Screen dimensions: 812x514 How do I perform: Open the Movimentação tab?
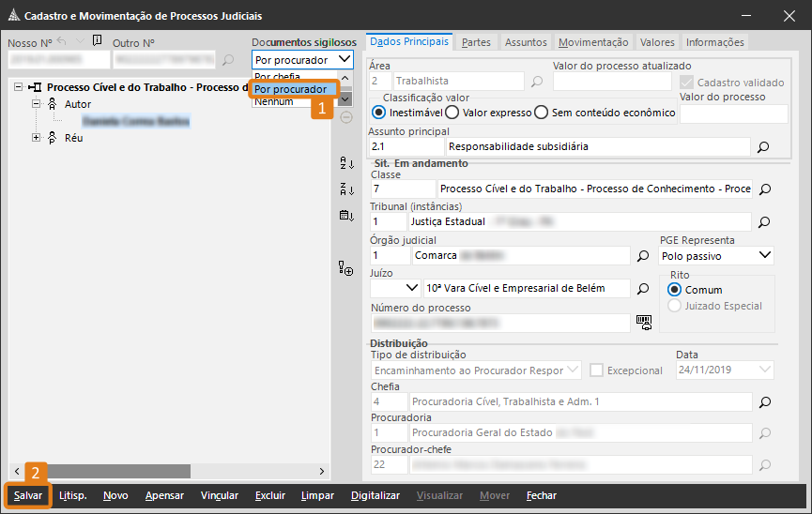click(592, 42)
